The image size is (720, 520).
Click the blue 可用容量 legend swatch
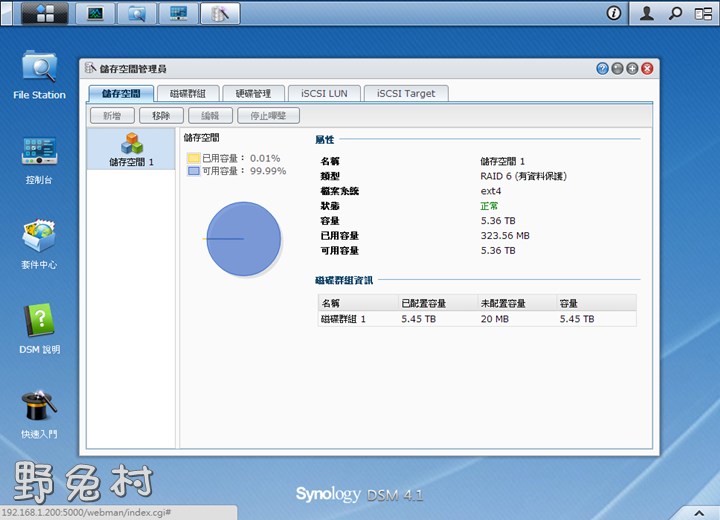click(193, 171)
